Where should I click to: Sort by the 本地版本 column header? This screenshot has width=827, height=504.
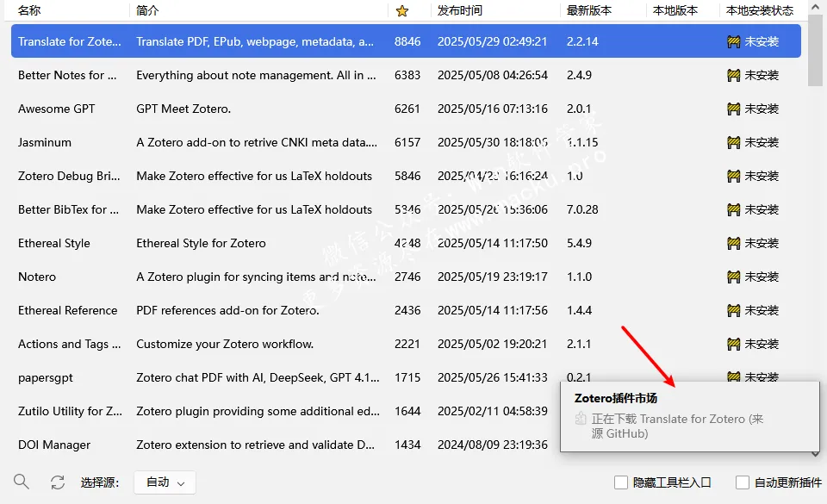coord(675,10)
